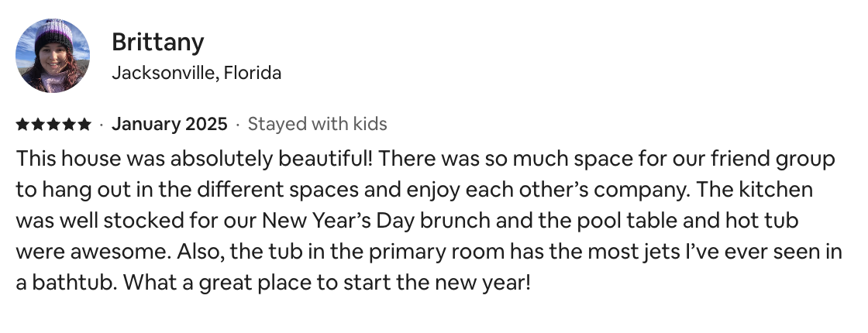Click the fourth rating star

pos(69,124)
